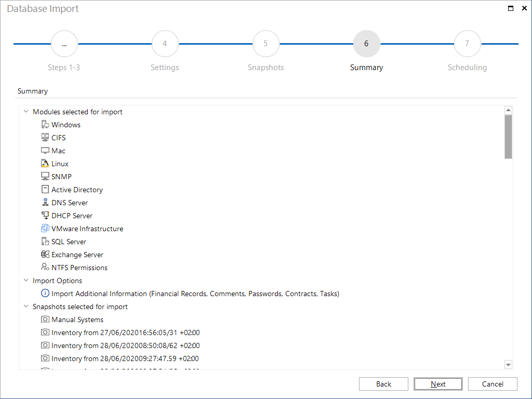The width and height of the screenshot is (532, 399).
Task: Click the Back button
Action: (383, 384)
